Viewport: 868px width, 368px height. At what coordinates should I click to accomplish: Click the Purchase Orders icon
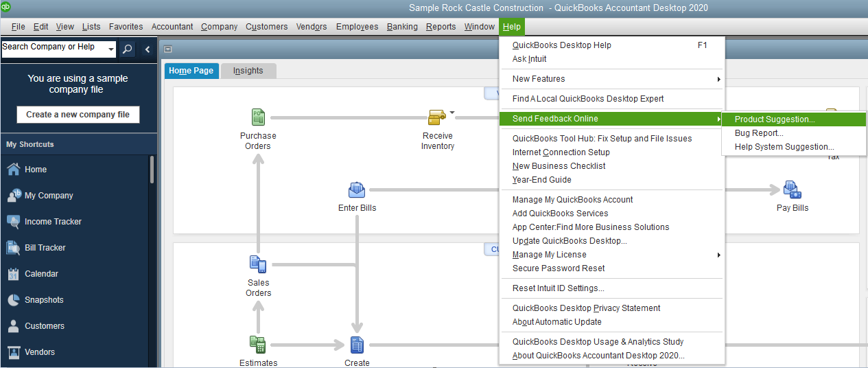pos(258,117)
